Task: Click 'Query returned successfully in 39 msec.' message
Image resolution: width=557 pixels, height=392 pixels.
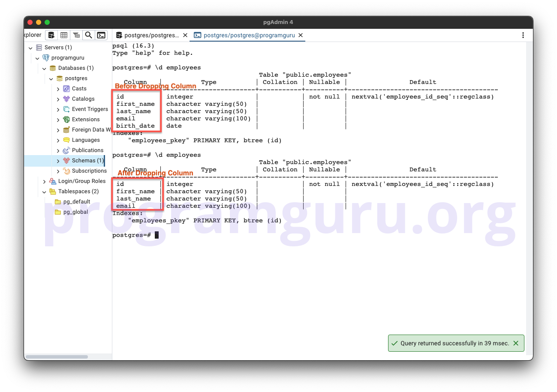Action: [455, 343]
